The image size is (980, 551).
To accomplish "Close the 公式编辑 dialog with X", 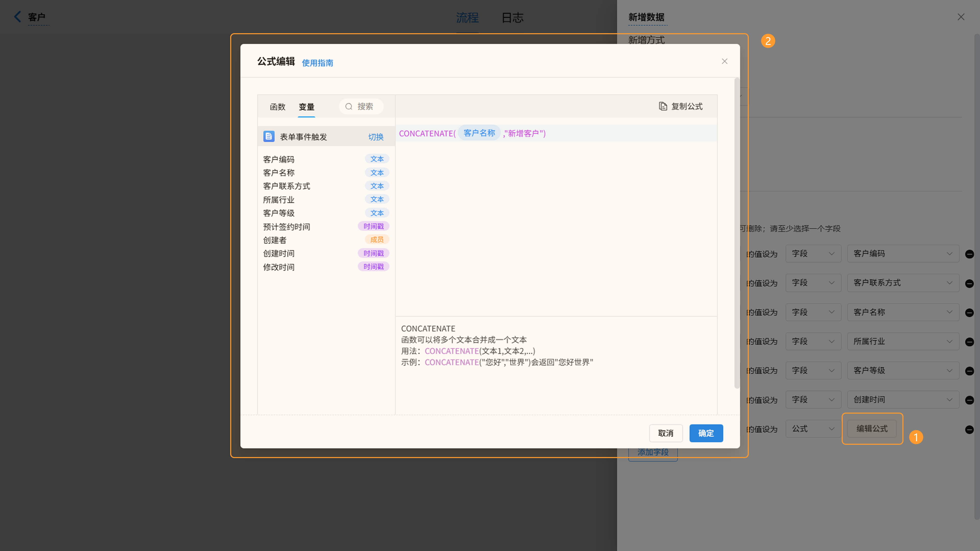I will [x=724, y=61].
